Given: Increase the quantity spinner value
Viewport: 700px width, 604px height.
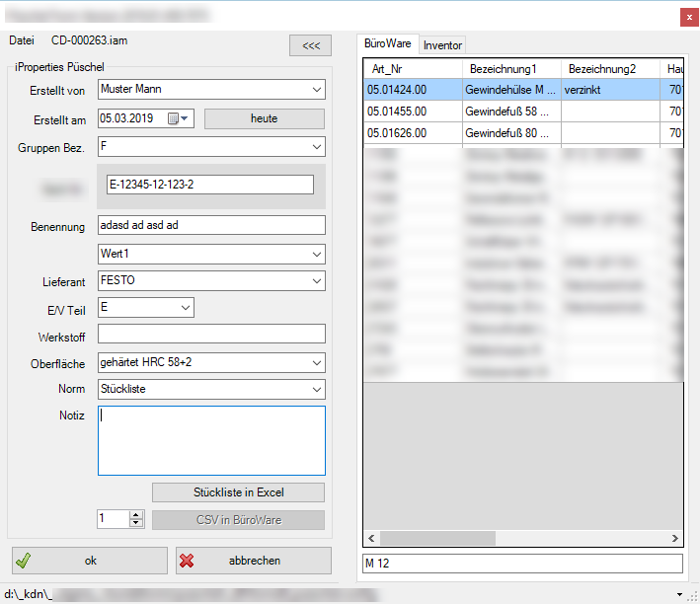Looking at the screenshot, I should [x=136, y=514].
